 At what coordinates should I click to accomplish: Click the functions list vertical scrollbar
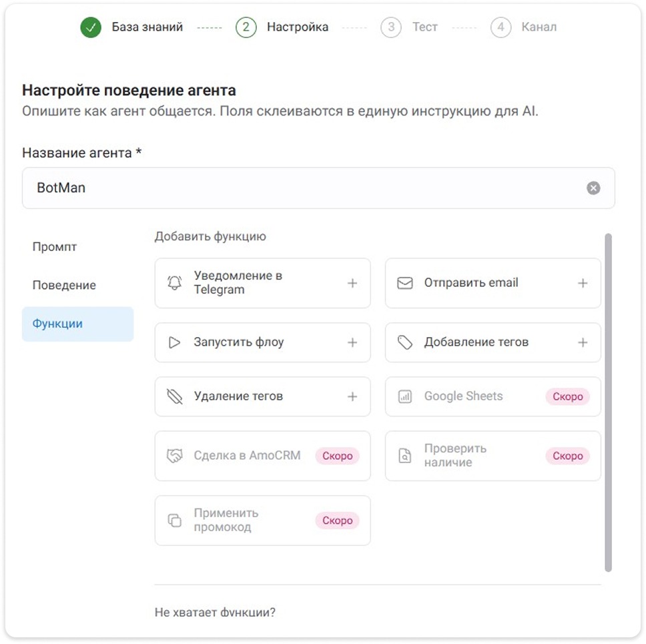607,400
